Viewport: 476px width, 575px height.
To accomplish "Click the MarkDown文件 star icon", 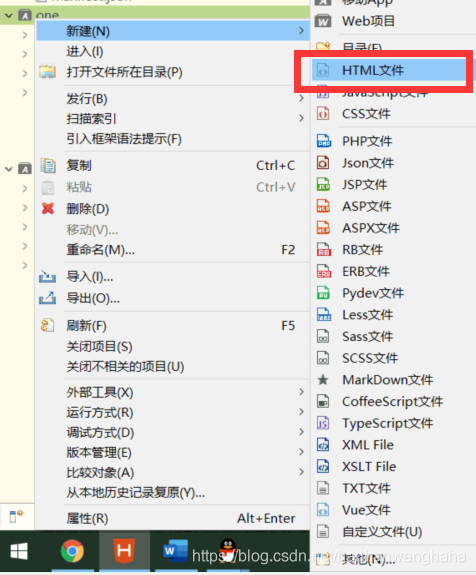I will [x=323, y=380].
